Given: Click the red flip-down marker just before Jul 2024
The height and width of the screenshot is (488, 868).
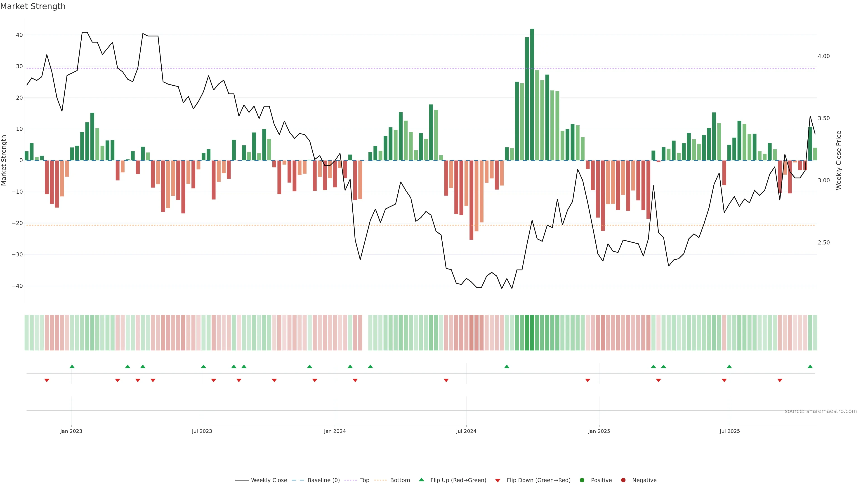Looking at the screenshot, I should click(446, 380).
